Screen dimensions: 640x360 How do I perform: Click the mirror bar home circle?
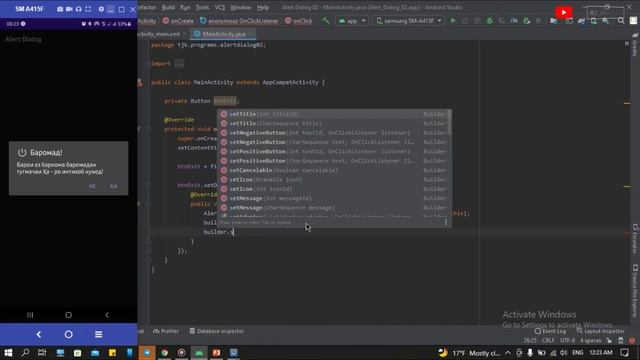click(x=69, y=334)
